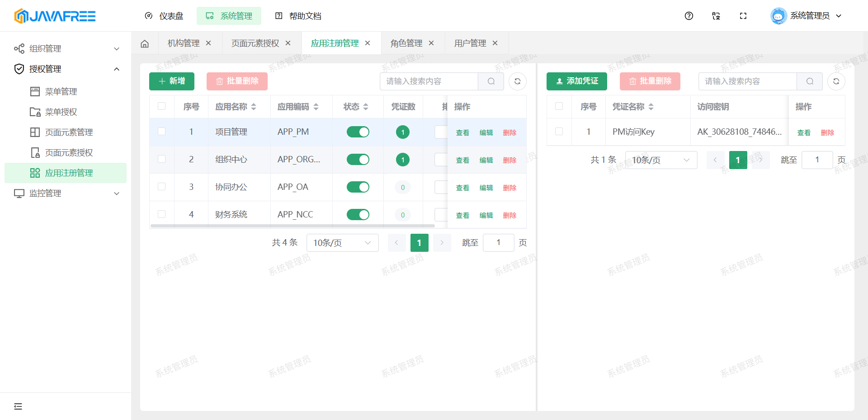The height and width of the screenshot is (420, 868).
Task: Click the credentials search input field
Action: 747,81
